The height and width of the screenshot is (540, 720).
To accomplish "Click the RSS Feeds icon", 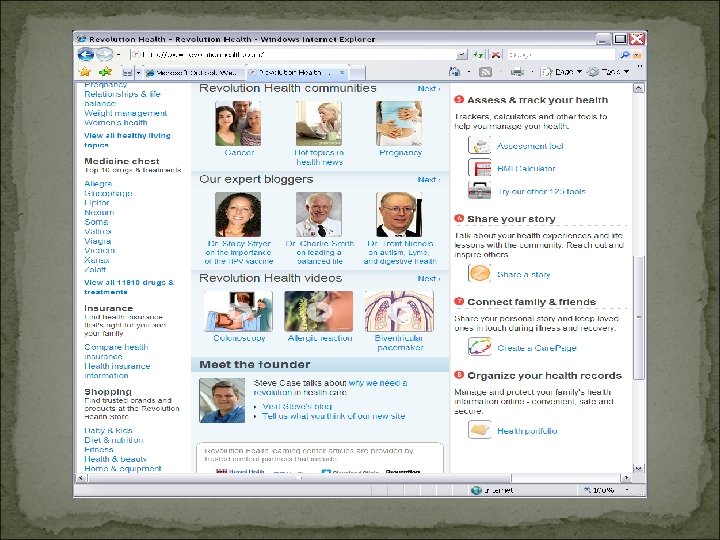I will [485, 72].
